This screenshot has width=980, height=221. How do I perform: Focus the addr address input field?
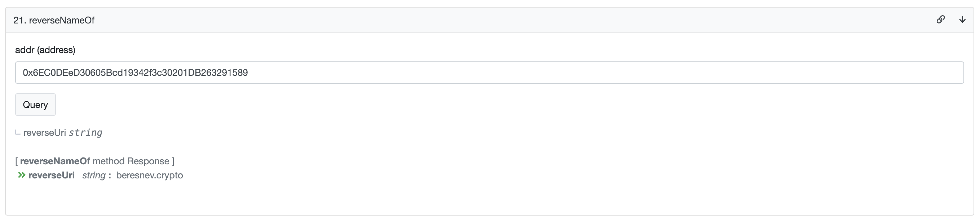[489, 72]
